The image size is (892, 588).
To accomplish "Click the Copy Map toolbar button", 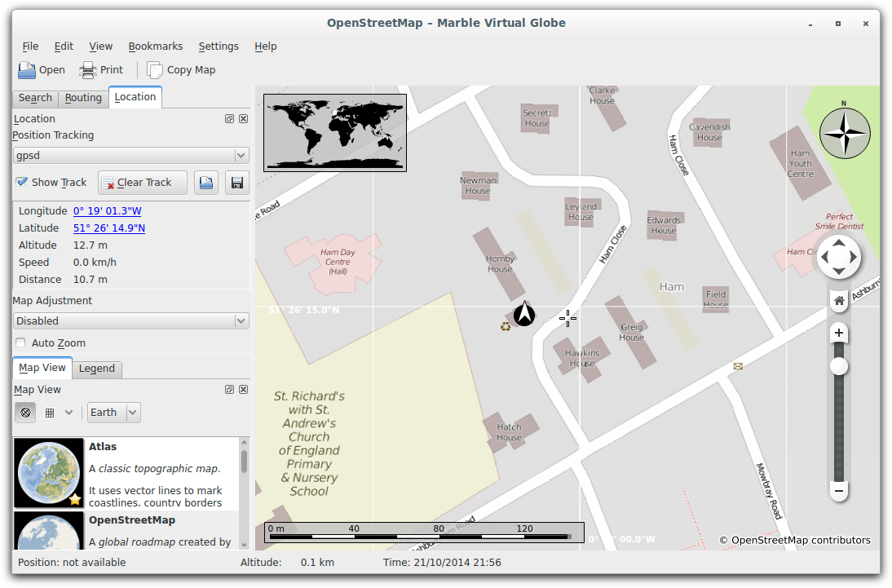I will click(182, 70).
